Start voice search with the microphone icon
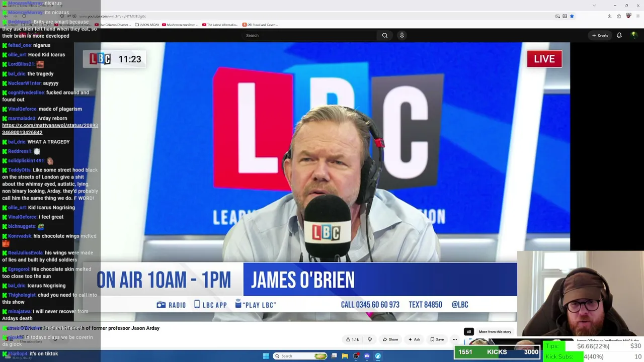 pyautogui.click(x=401, y=35)
